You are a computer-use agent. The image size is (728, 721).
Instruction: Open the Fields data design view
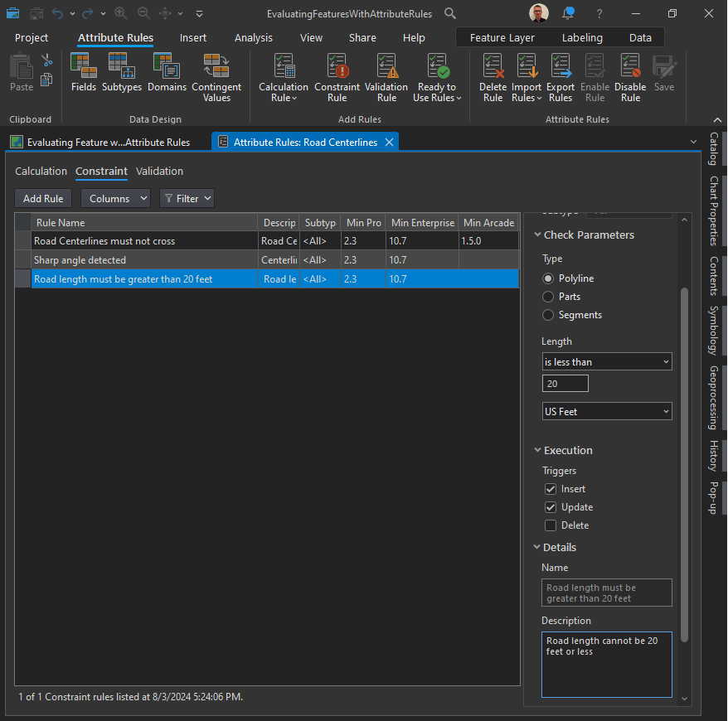click(84, 73)
